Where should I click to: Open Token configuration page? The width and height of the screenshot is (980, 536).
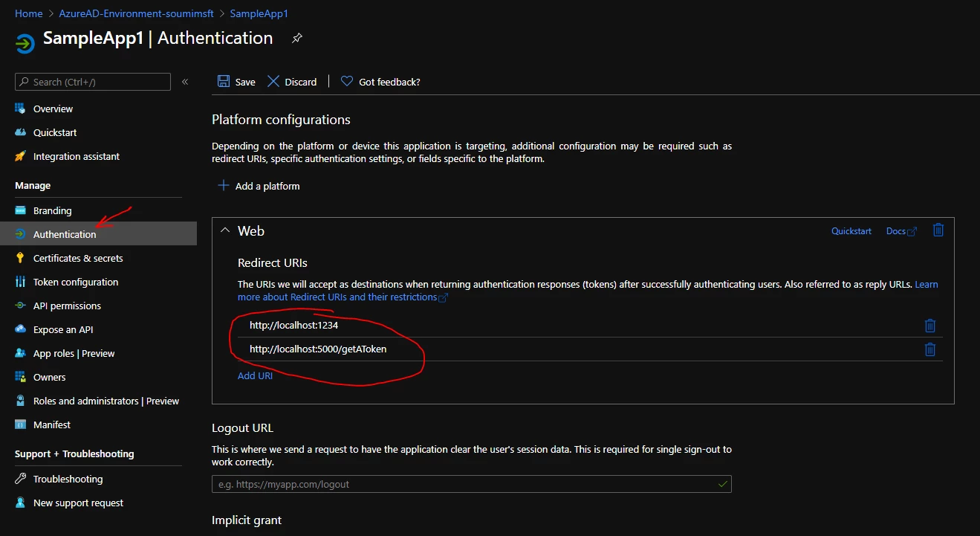[76, 282]
